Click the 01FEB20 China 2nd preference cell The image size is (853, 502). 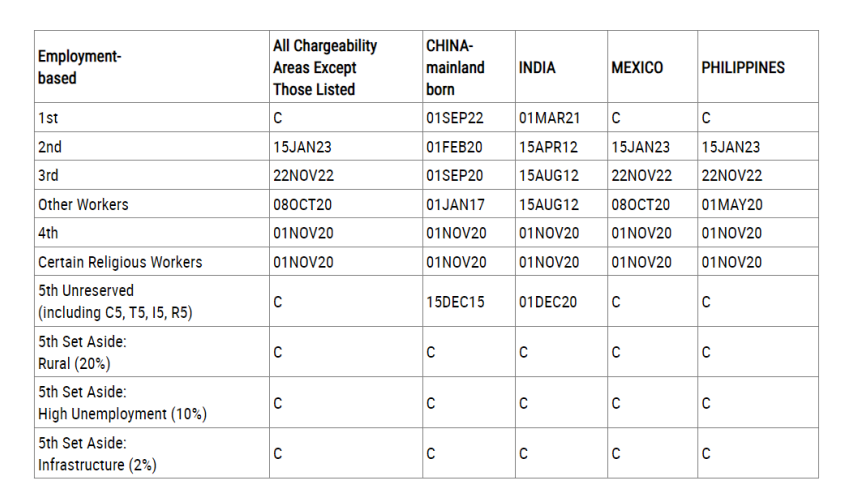coord(454,147)
